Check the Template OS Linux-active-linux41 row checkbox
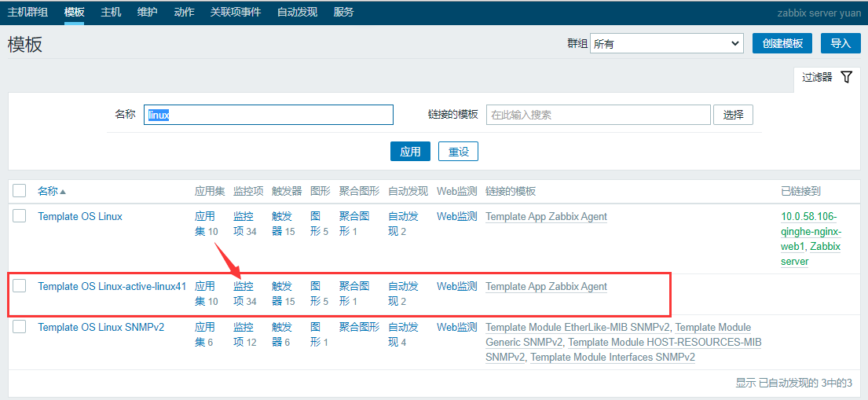 coord(20,286)
